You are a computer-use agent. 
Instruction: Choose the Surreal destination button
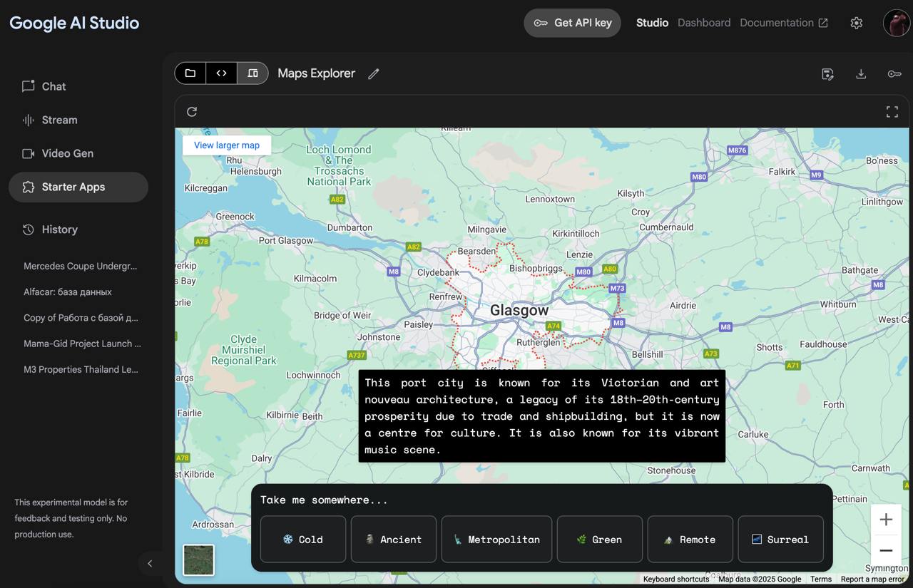click(780, 540)
